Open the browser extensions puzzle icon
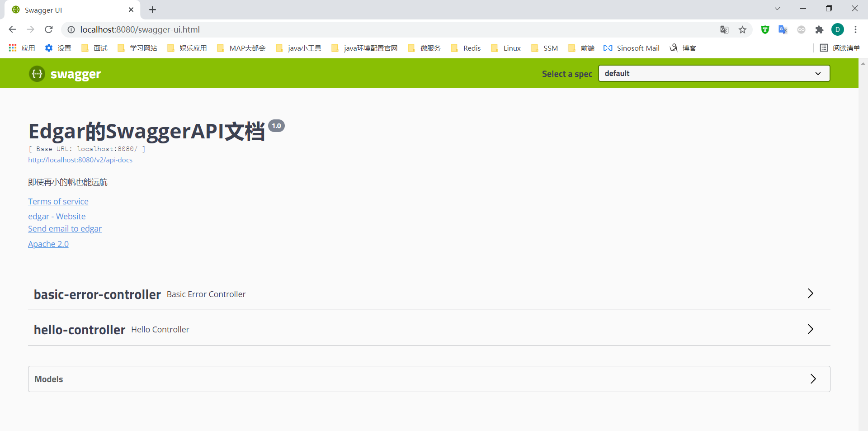Image resolution: width=868 pixels, height=431 pixels. click(x=819, y=30)
